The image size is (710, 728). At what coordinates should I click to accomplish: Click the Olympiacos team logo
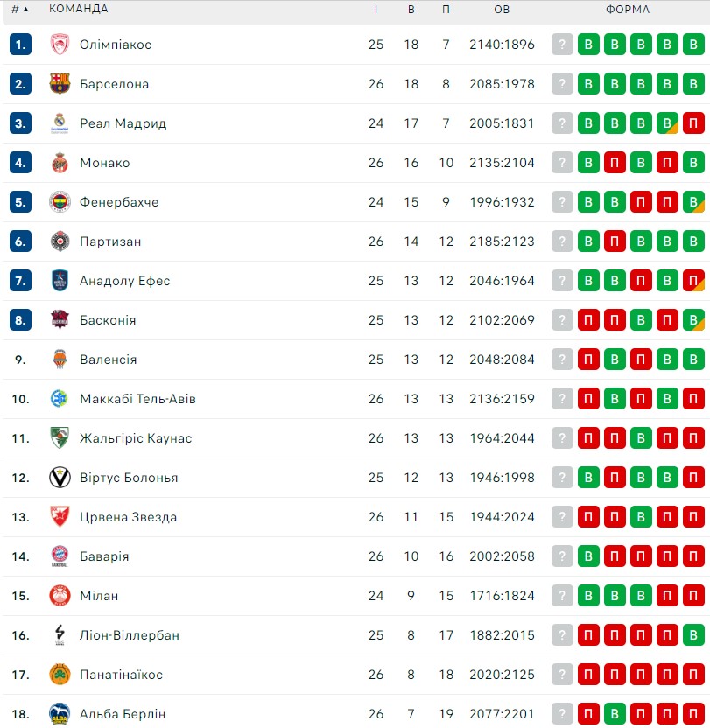coord(60,45)
